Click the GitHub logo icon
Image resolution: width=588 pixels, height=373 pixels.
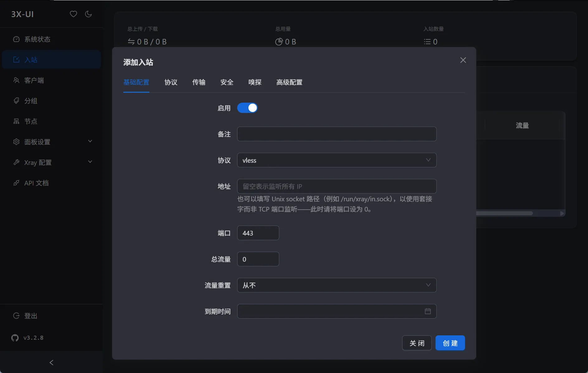click(x=15, y=338)
